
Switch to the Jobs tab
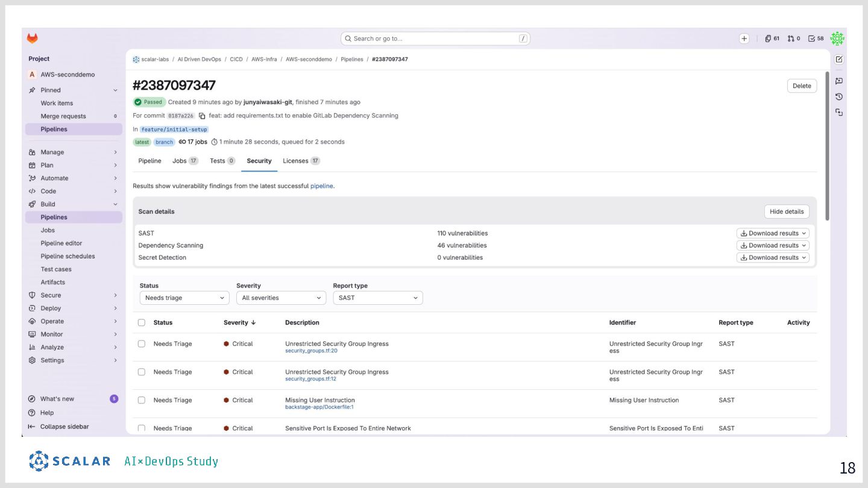[184, 161]
